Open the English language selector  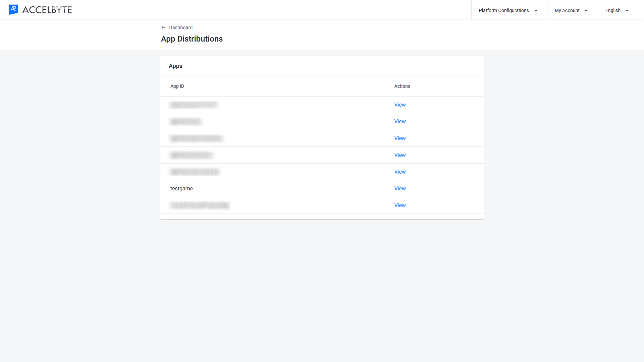617,10
